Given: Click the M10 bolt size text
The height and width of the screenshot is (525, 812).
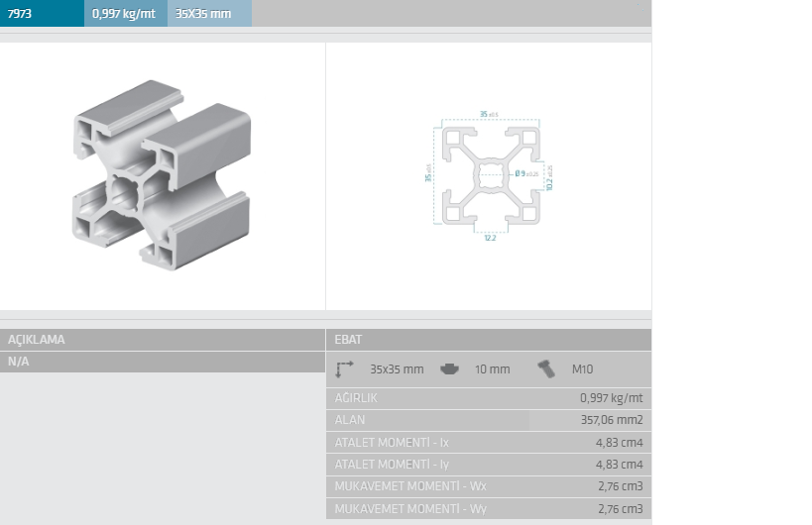Looking at the screenshot, I should [x=582, y=369].
